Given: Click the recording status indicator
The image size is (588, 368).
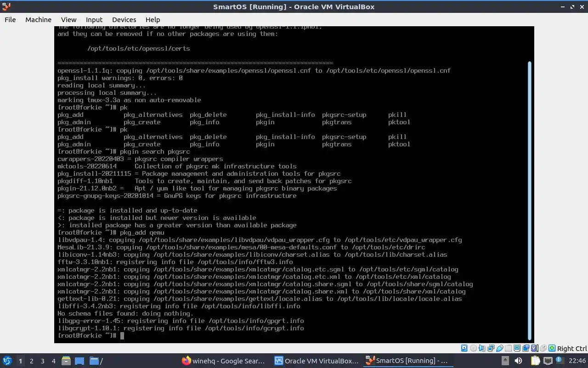Looking at the screenshot, I should pyautogui.click(x=526, y=348).
